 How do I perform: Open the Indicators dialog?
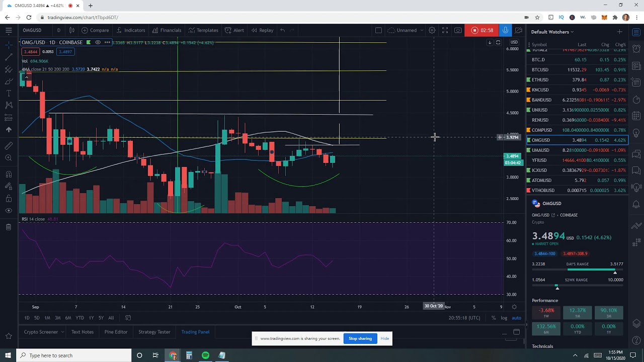pos(130,30)
